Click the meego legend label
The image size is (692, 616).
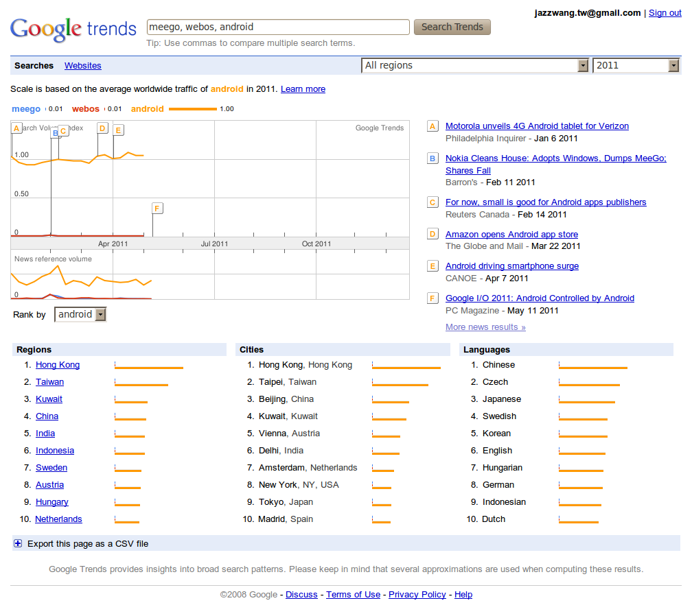pyautogui.click(x=26, y=109)
